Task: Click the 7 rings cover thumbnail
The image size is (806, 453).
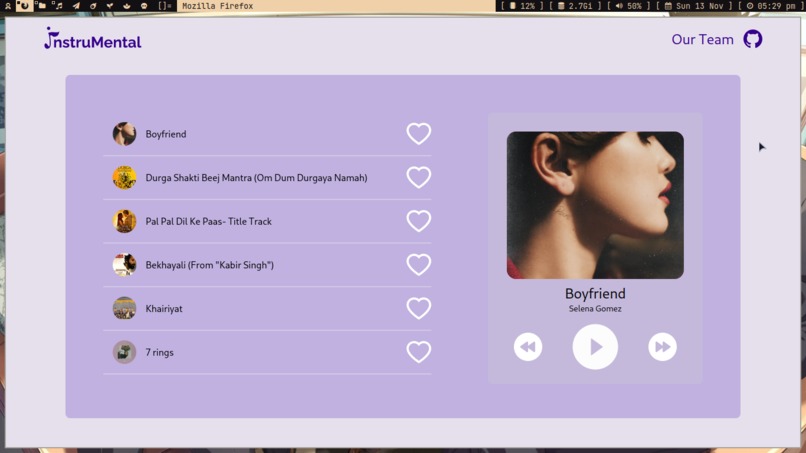Action: click(124, 352)
